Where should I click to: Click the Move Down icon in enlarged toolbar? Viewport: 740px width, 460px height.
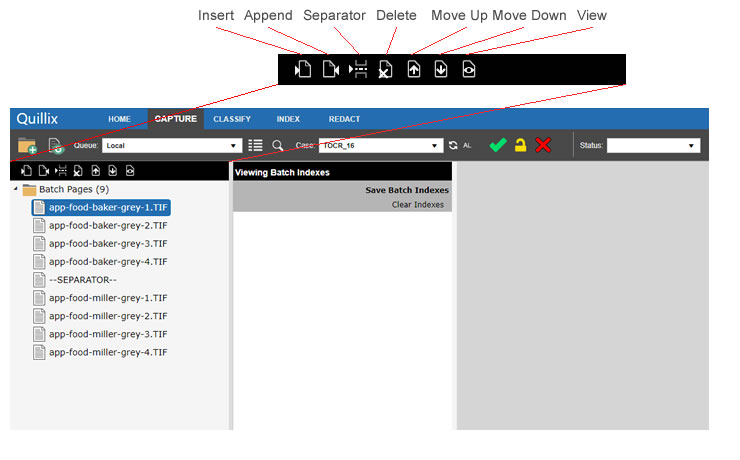(441, 69)
